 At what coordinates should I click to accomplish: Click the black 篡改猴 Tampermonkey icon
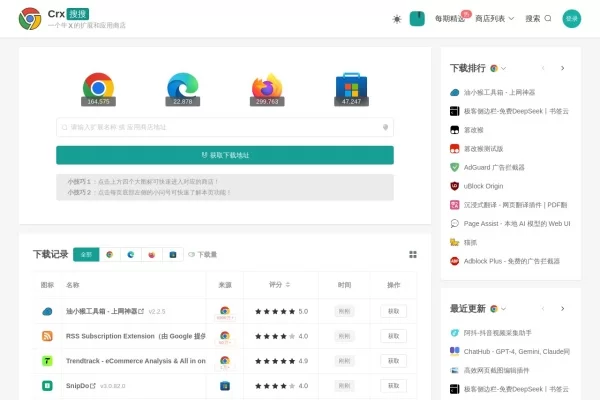[454, 130]
